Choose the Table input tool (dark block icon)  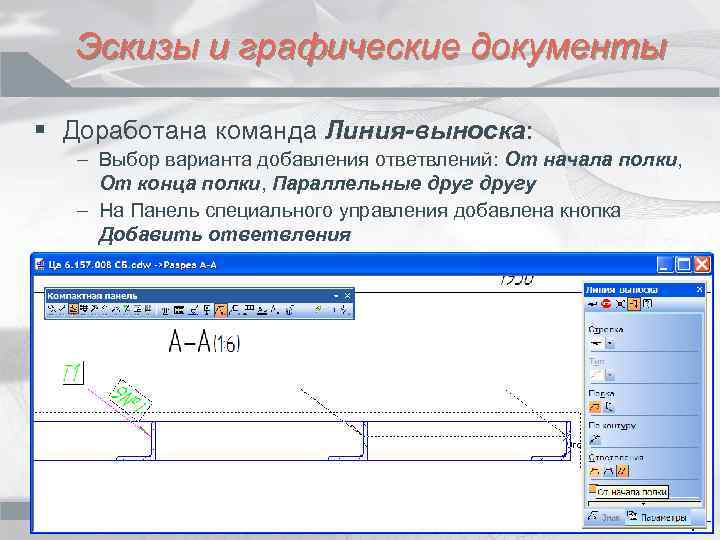[x=179, y=310]
